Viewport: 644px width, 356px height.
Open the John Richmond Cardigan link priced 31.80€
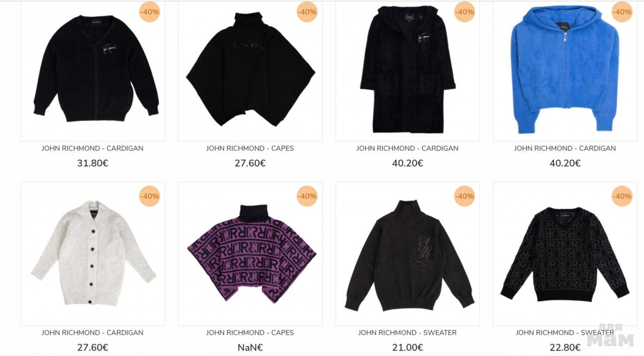pyautogui.click(x=93, y=148)
